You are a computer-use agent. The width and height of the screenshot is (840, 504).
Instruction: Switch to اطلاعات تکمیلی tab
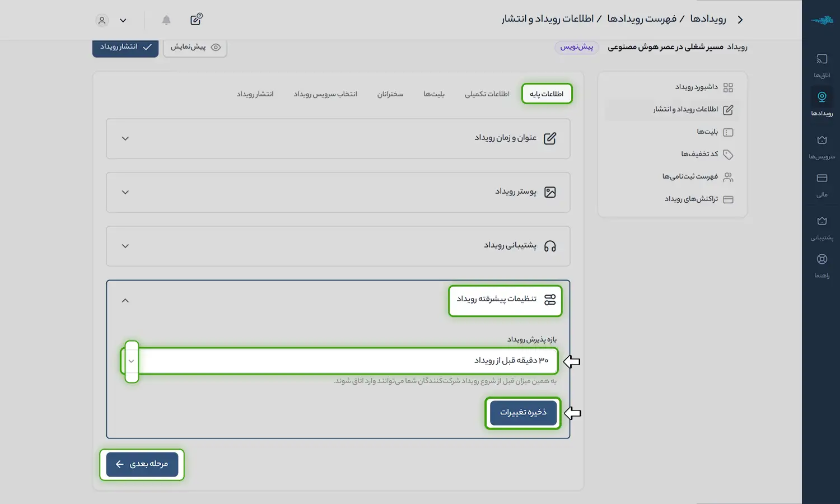point(487,94)
